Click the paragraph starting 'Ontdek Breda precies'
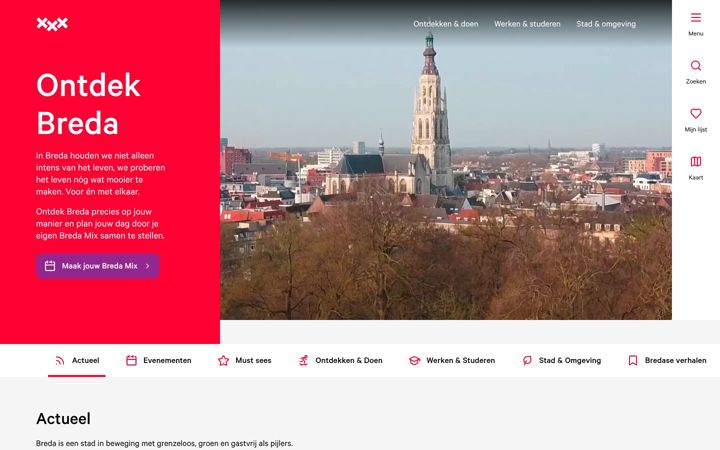 100,224
